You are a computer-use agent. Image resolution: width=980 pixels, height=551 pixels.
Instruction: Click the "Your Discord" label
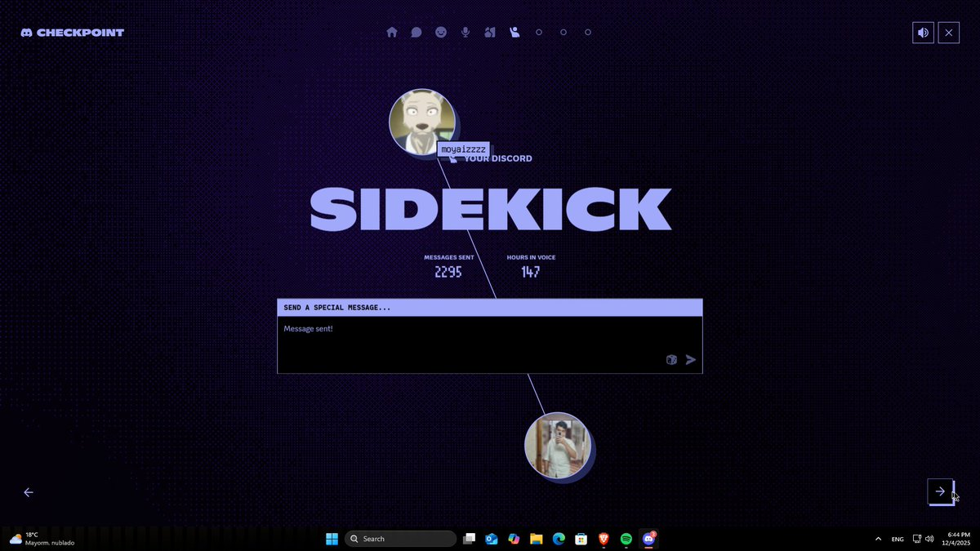click(x=498, y=158)
